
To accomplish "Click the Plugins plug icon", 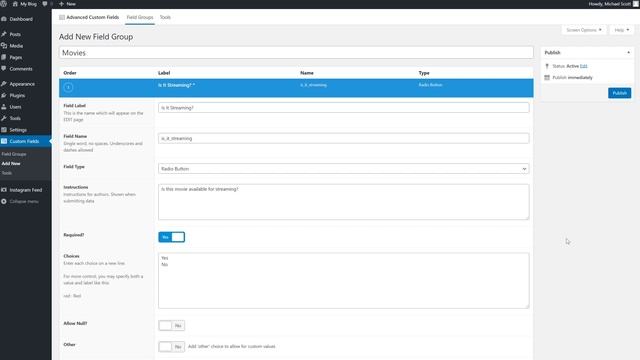I will click(4, 95).
